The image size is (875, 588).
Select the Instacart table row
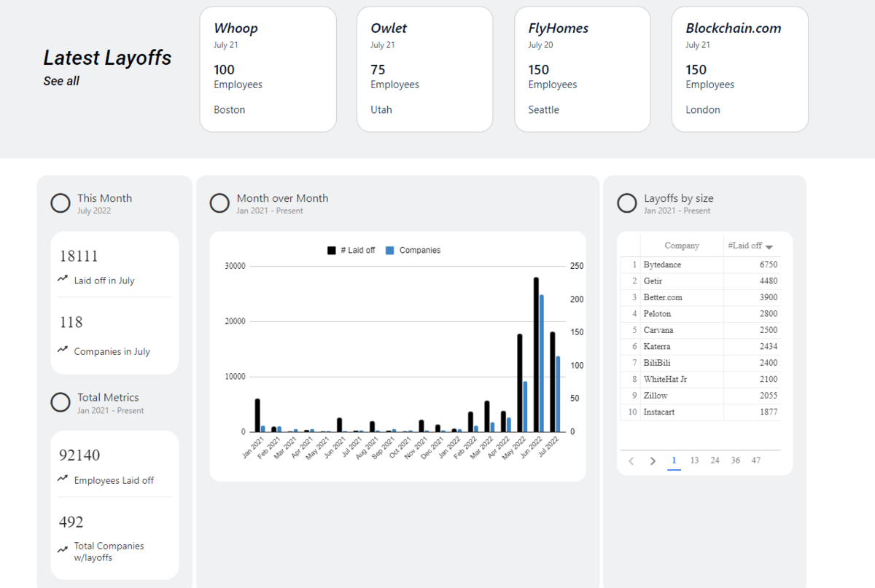point(700,412)
